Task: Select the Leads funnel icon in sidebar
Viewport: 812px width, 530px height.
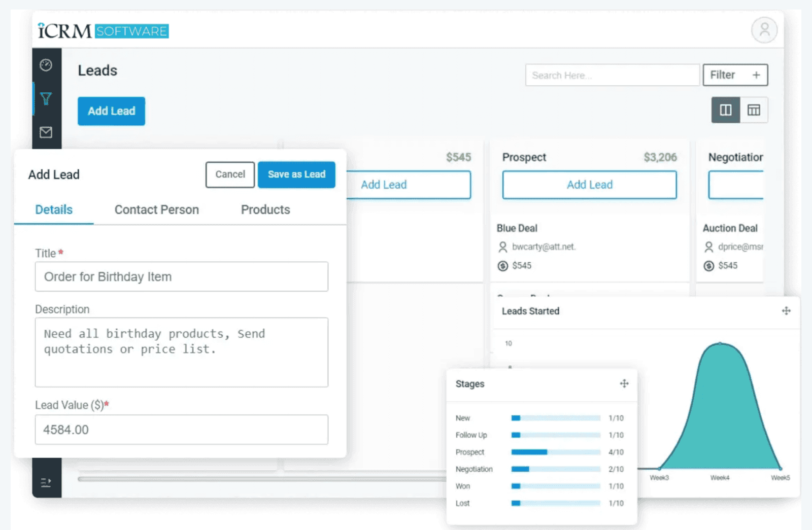Action: (46, 99)
